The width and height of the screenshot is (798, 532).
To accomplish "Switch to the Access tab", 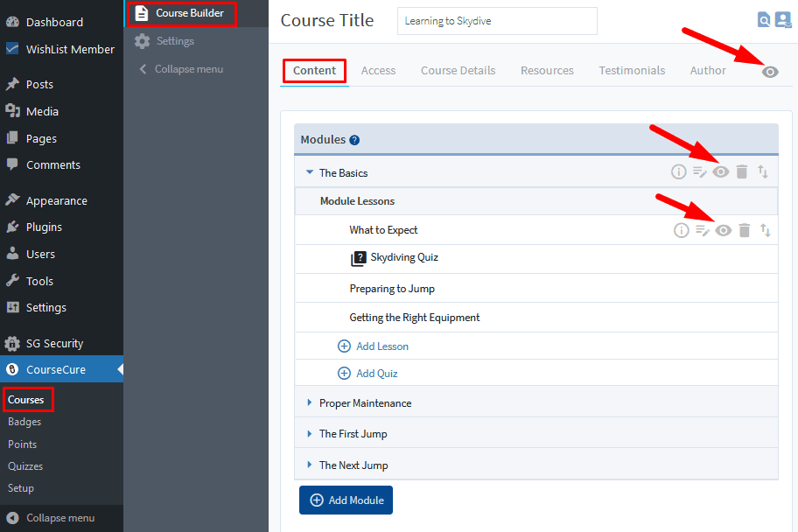I will (378, 71).
